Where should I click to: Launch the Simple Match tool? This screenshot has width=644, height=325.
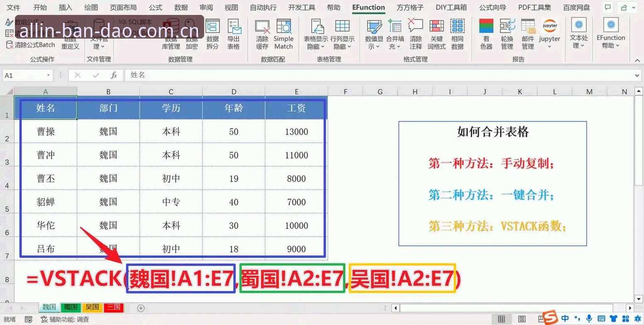pyautogui.click(x=283, y=34)
